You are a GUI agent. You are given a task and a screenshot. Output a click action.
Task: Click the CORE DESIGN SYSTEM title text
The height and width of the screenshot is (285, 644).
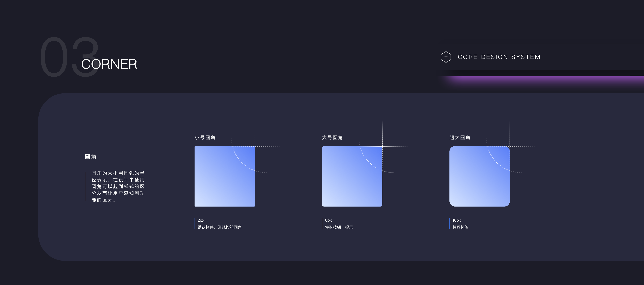[499, 57]
